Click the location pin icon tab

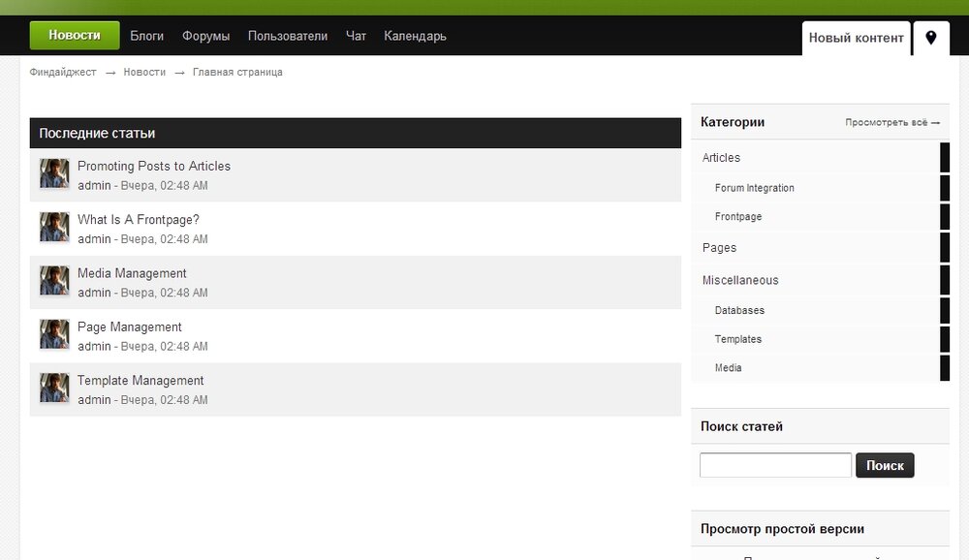coord(931,38)
